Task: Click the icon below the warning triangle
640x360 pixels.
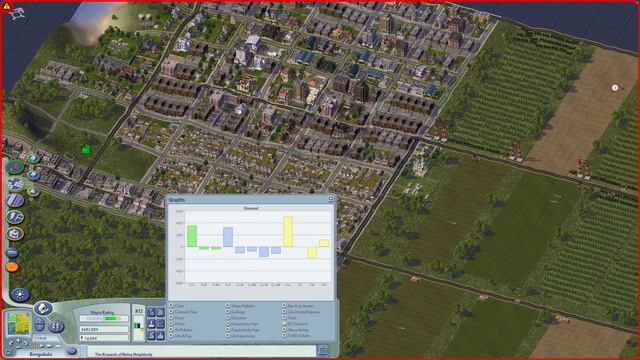Action: point(17,14)
